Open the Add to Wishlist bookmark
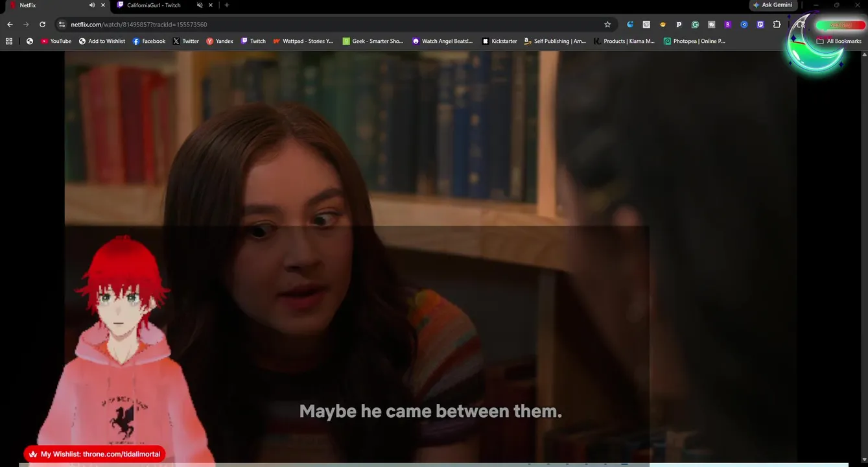Screen dimensions: 868x467 point(102,41)
